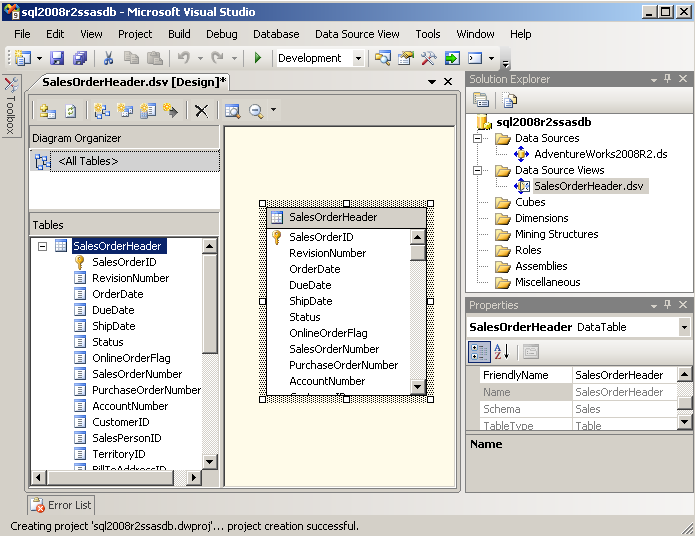The height and width of the screenshot is (536, 695).
Task: Click the Deploy toolbar icon with green arrow
Action: click(452, 58)
